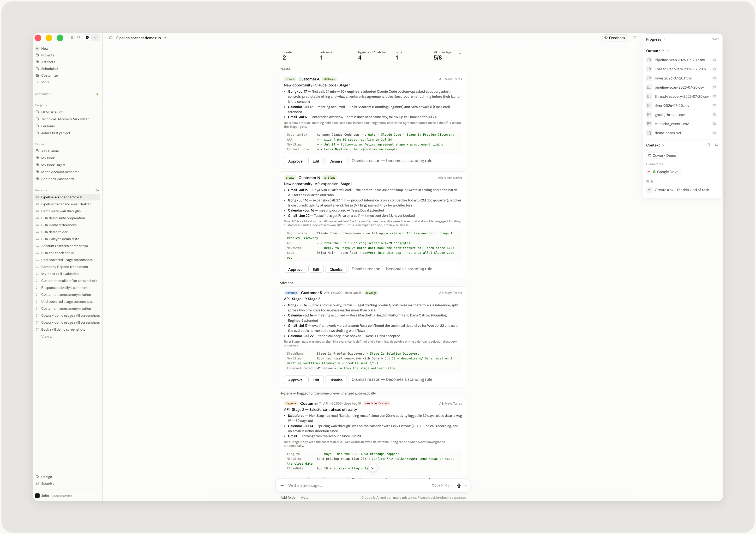Collapse Context section chevron
756x534 pixels.
(664, 145)
